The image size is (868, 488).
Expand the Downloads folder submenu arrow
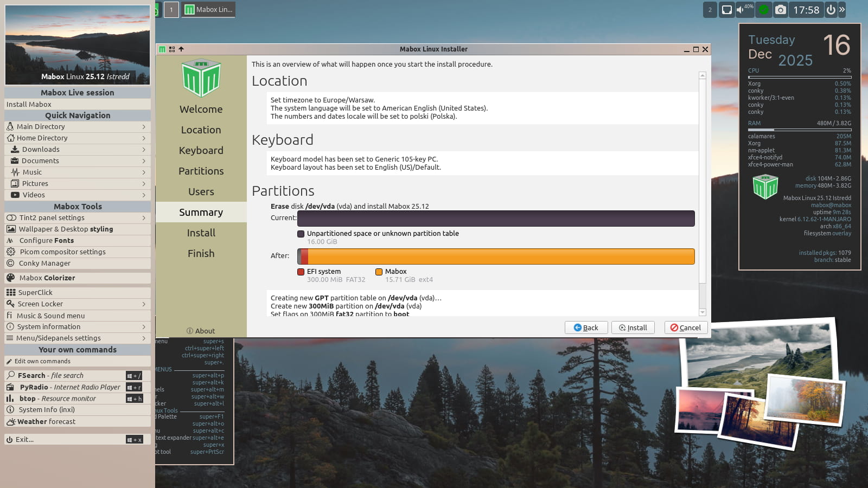click(144, 150)
